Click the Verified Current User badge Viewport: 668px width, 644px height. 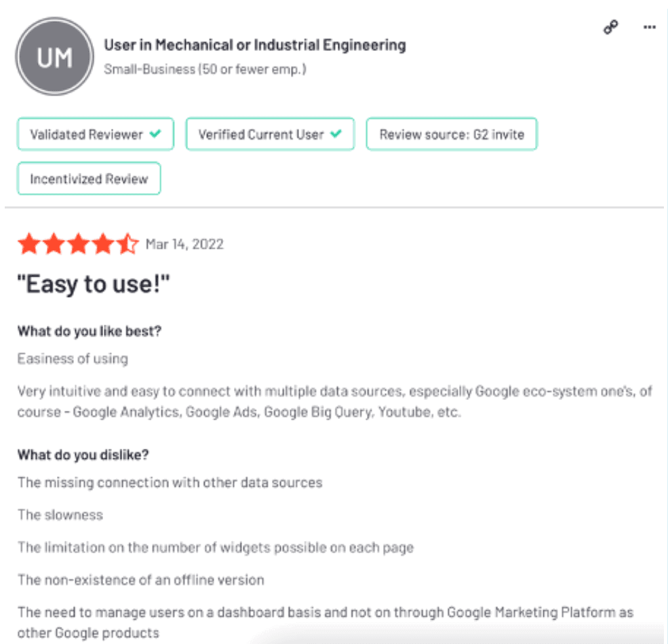[270, 134]
